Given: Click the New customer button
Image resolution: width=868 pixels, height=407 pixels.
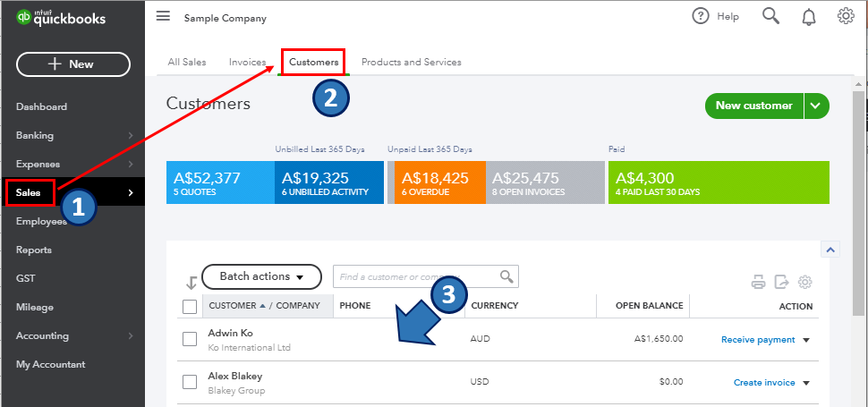Looking at the screenshot, I should (753, 106).
